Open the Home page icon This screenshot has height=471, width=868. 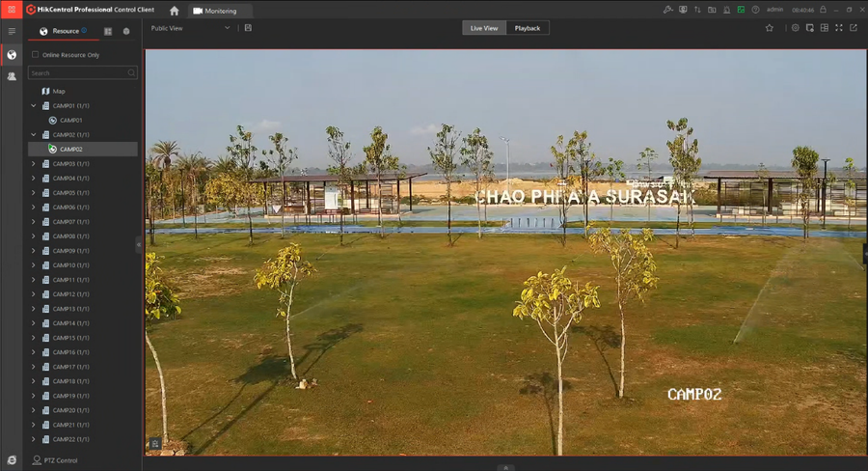(x=175, y=11)
